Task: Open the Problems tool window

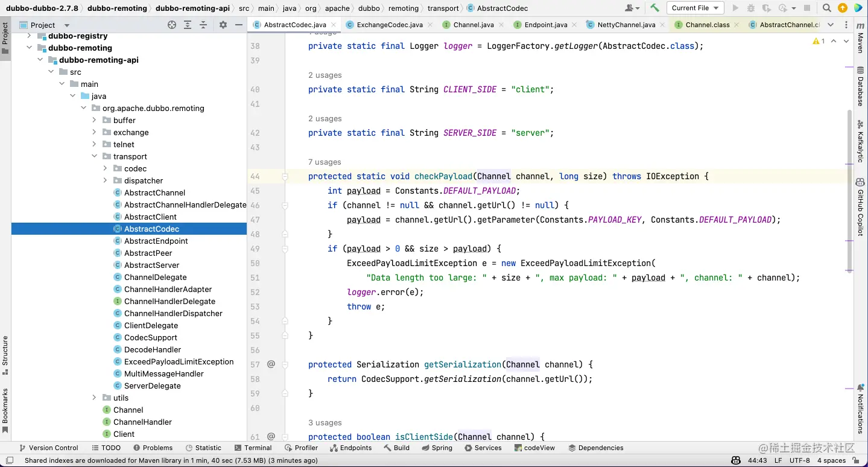Action: (x=153, y=448)
